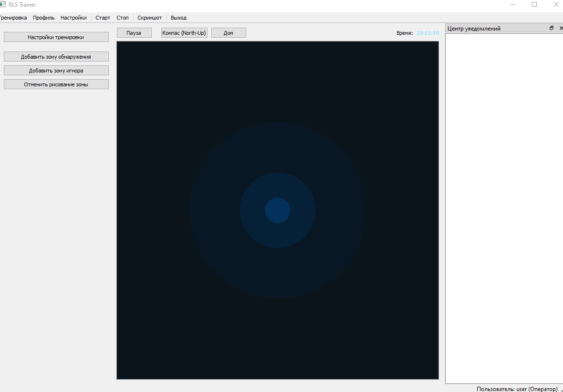Viewport: 563px width, 392px height.
Task: Open the Настройки menu
Action: 73,18
